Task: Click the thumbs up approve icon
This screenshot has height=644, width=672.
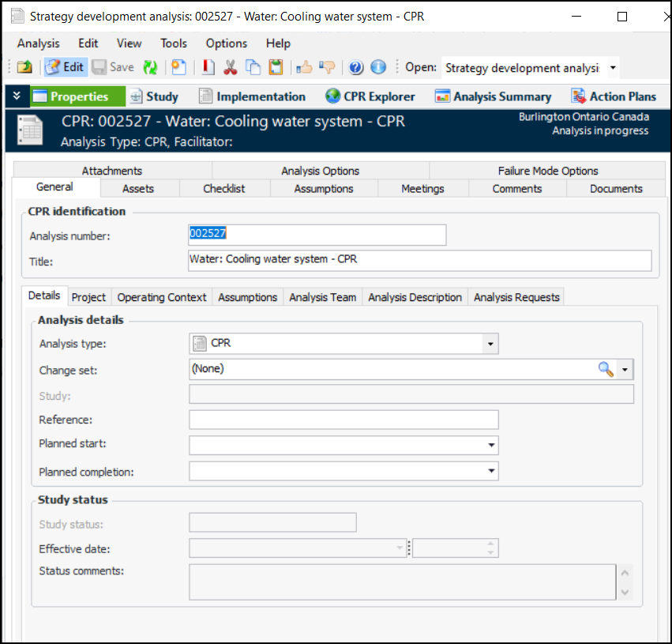Action: [x=304, y=67]
